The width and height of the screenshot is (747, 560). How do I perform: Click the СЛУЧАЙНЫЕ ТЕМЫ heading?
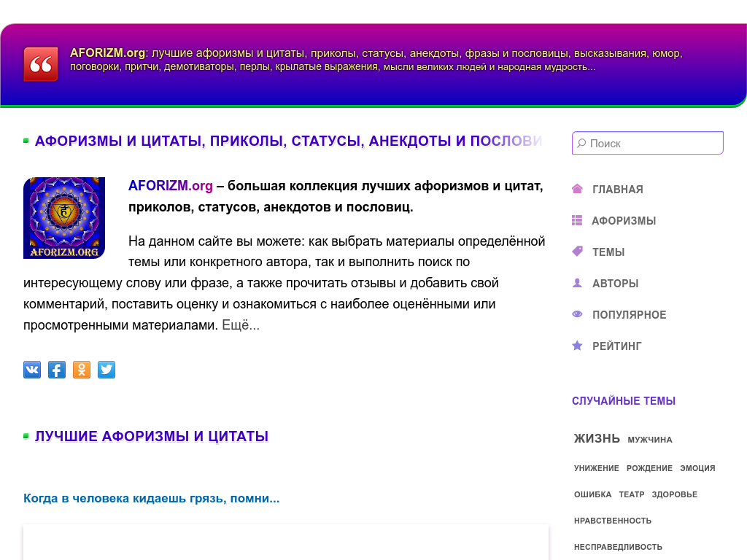(x=624, y=401)
